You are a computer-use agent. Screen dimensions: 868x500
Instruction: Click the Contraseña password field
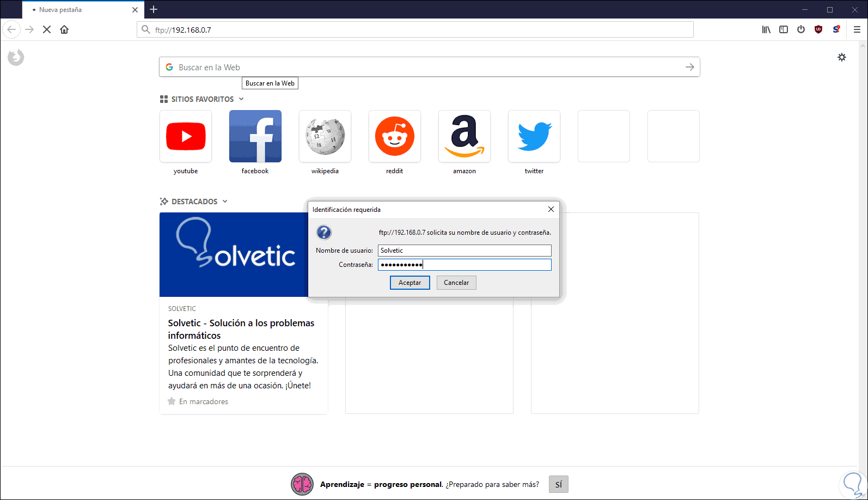click(464, 265)
